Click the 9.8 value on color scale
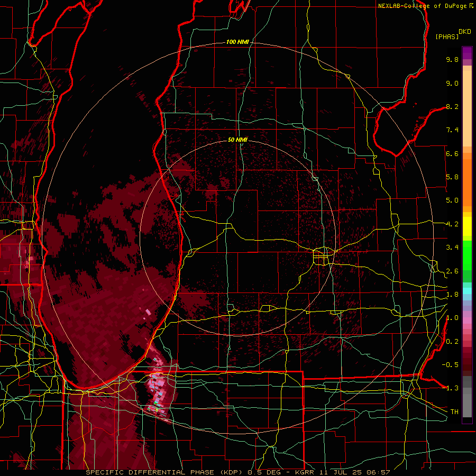476x476 pixels. pyautogui.click(x=452, y=59)
